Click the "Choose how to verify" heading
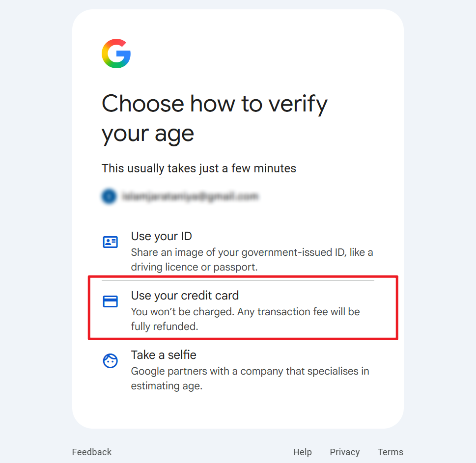The height and width of the screenshot is (463, 476). point(214,104)
